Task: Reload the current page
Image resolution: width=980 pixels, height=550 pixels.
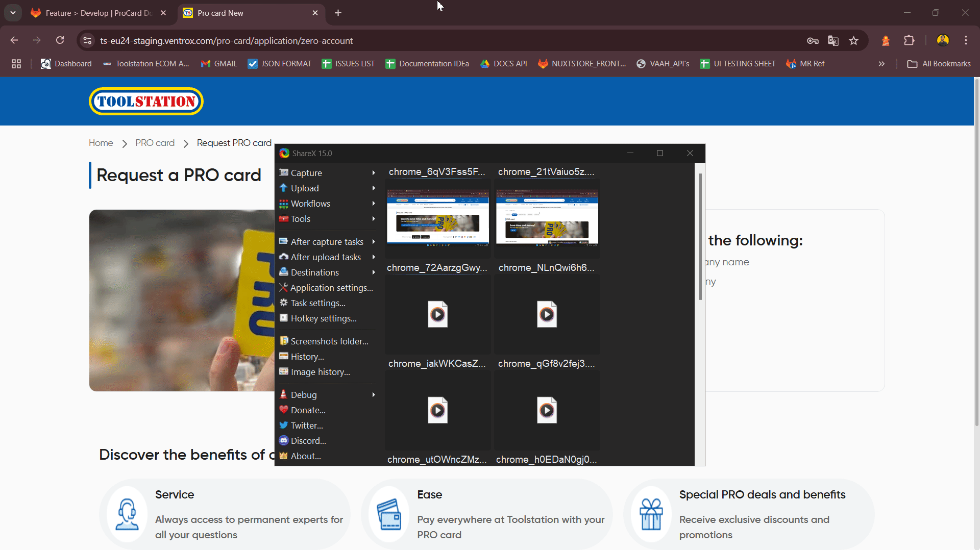Action: coord(60,40)
